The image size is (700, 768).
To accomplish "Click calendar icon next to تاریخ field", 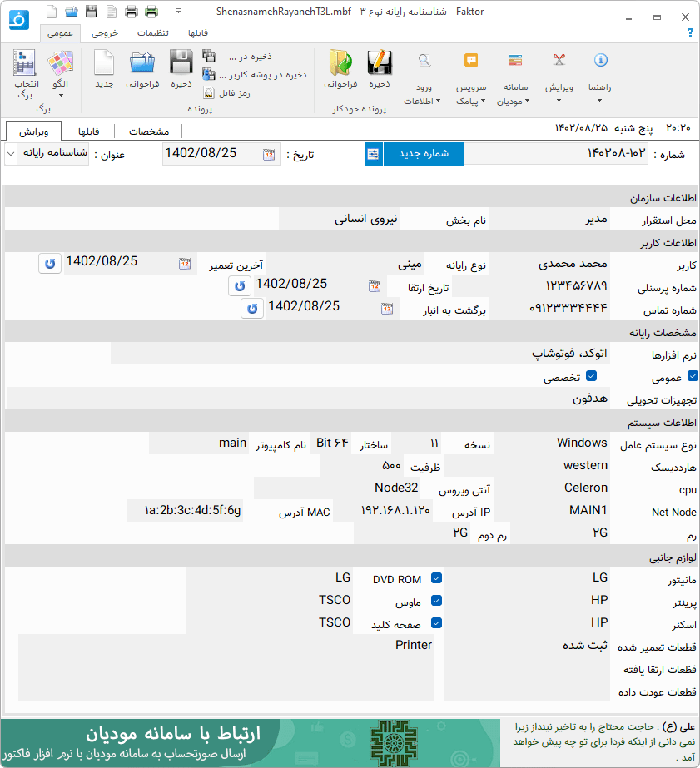I will coord(269,154).
